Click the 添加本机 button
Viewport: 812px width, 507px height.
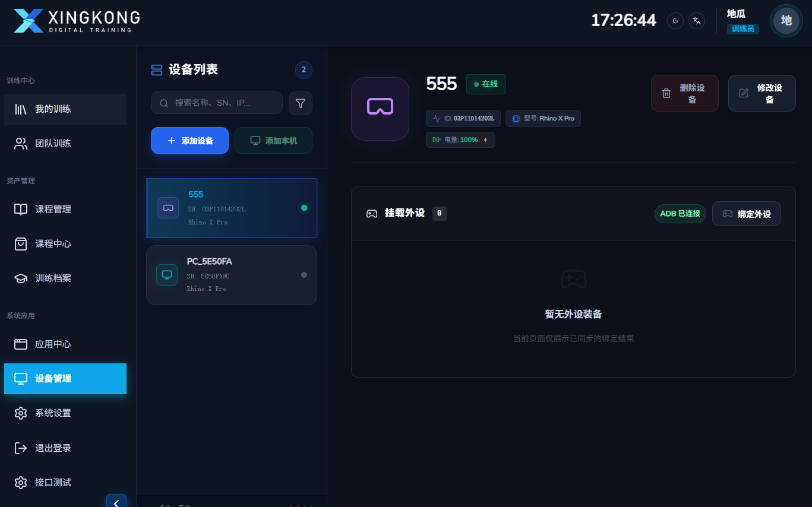coord(274,141)
